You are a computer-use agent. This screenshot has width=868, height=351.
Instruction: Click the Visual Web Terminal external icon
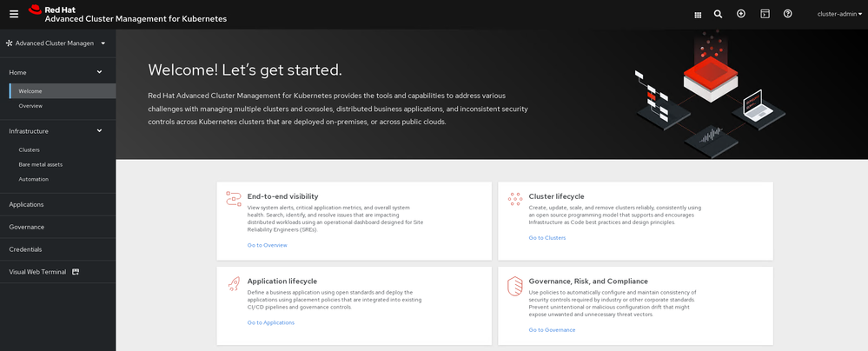(76, 272)
